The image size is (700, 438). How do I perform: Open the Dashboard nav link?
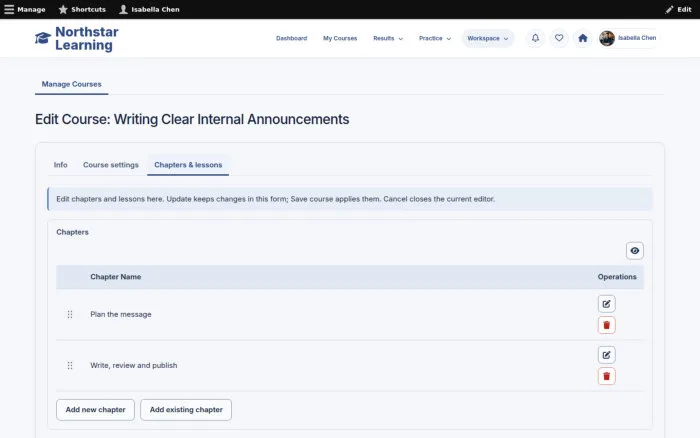coord(292,38)
